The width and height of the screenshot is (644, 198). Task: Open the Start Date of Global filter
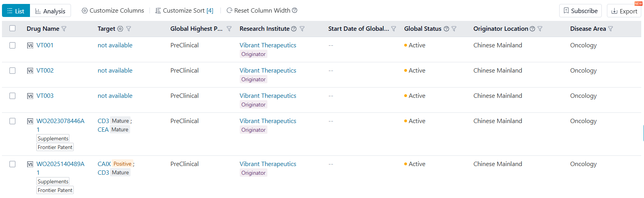click(x=394, y=29)
